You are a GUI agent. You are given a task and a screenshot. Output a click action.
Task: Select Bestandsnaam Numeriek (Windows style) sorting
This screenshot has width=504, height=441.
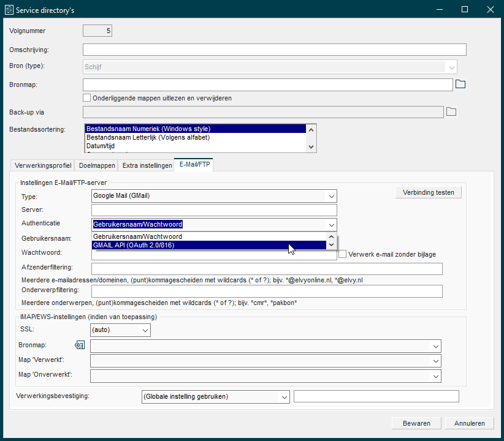pos(196,129)
